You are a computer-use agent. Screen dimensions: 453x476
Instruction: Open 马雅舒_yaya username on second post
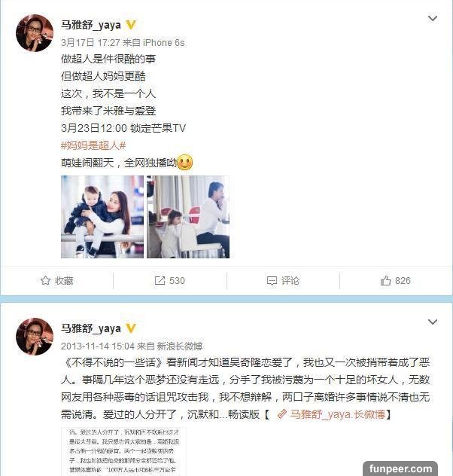click(91, 328)
